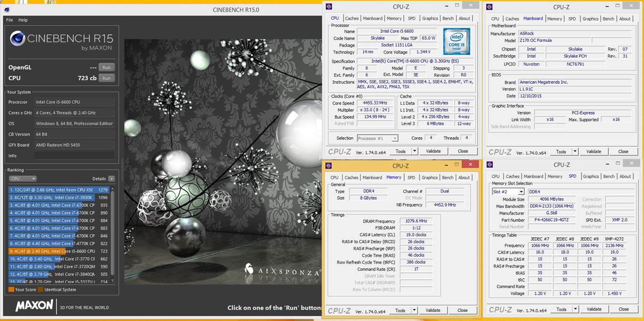The width and height of the screenshot is (644, 321).
Task: Expand the Processor #1 selection dropdown
Action: point(395,139)
